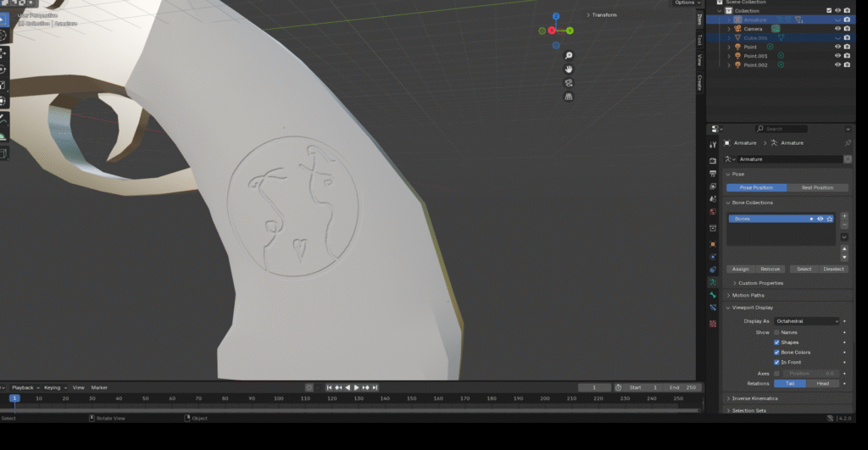
Task: Toggle camera view icon in viewport
Action: pos(569,82)
